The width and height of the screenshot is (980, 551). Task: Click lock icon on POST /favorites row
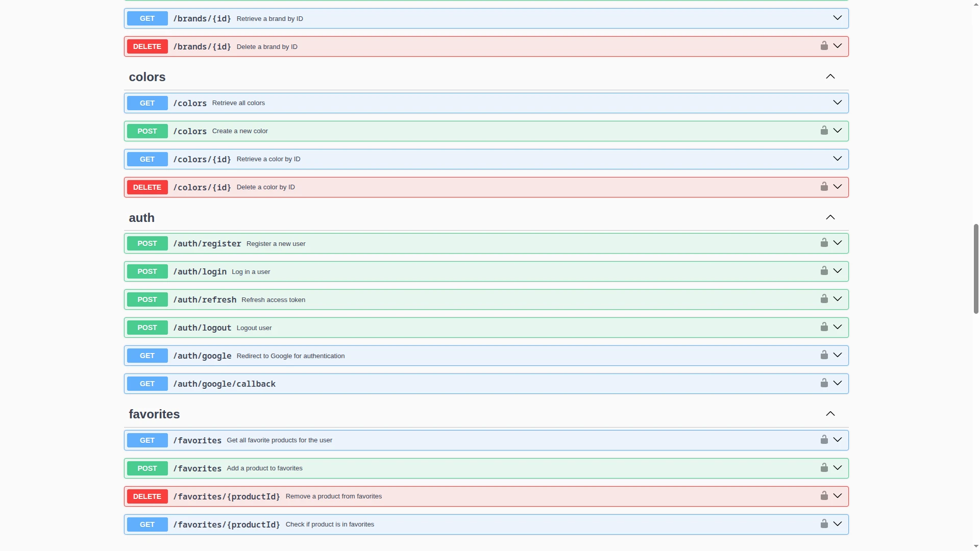coord(824,468)
